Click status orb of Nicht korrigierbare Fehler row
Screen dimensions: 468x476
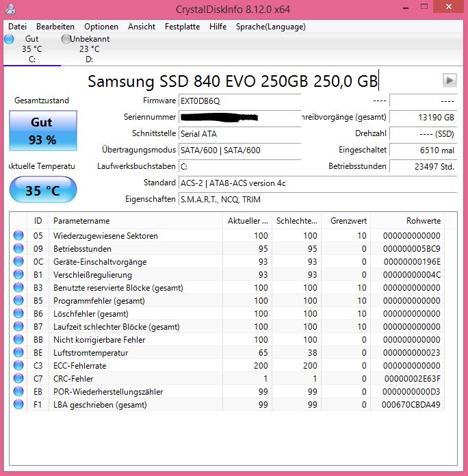pyautogui.click(x=18, y=339)
